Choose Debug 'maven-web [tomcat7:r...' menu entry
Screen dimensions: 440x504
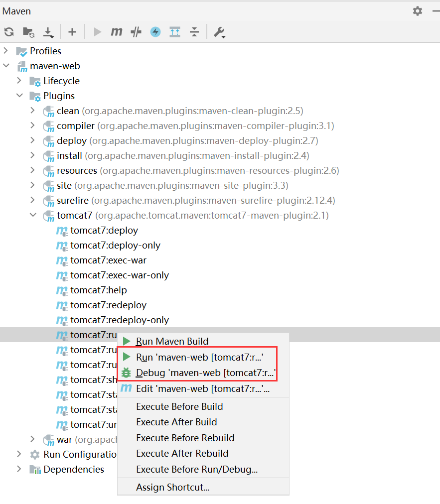(203, 373)
